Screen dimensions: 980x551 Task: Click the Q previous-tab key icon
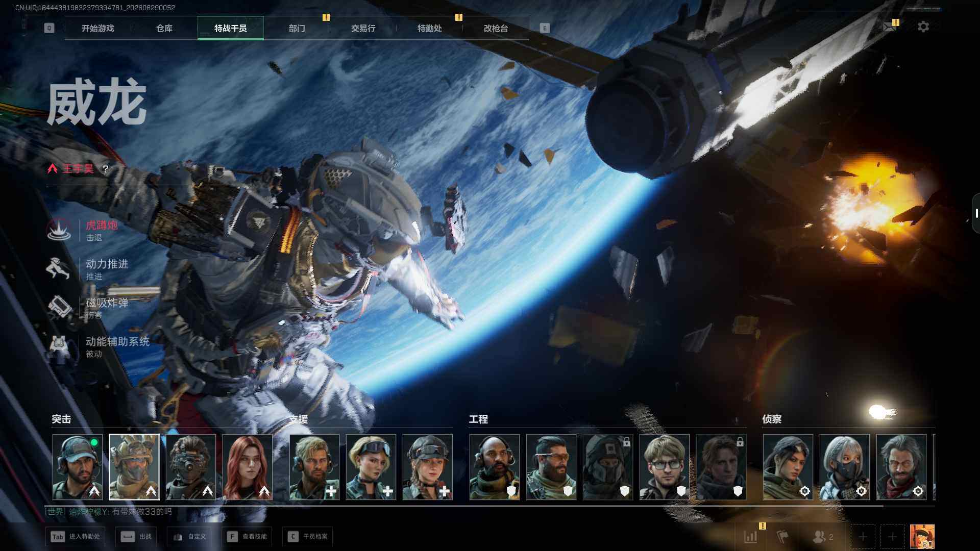coord(49,28)
